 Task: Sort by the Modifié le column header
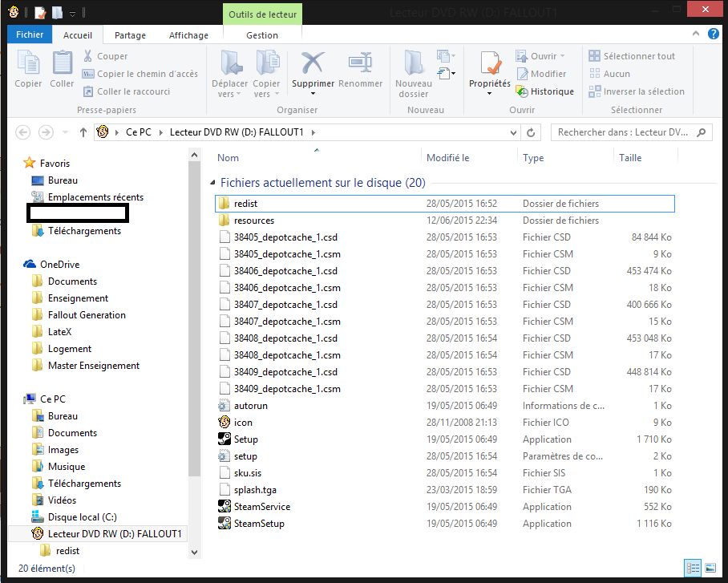(x=447, y=158)
